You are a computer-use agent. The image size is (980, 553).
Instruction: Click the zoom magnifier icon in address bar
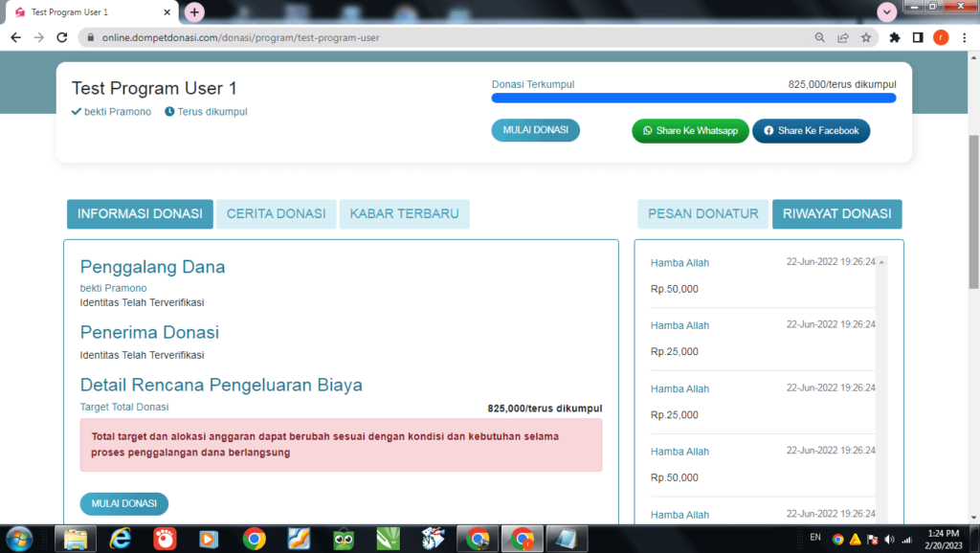[x=820, y=37]
